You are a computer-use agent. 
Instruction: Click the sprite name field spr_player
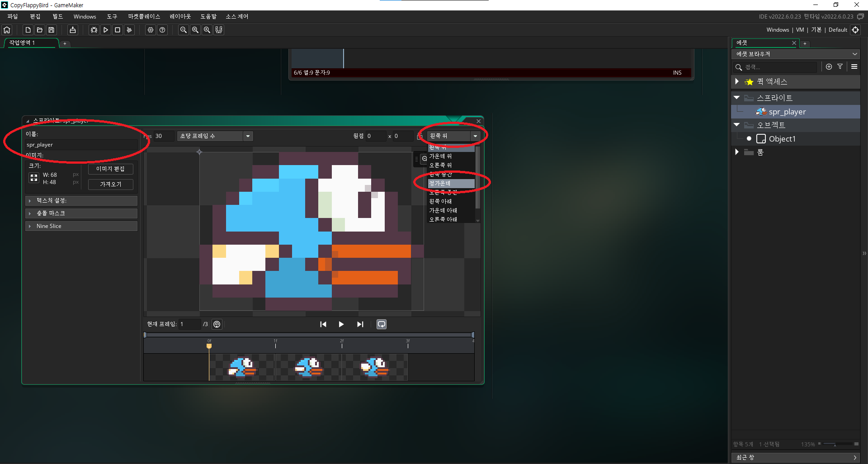pyautogui.click(x=81, y=145)
